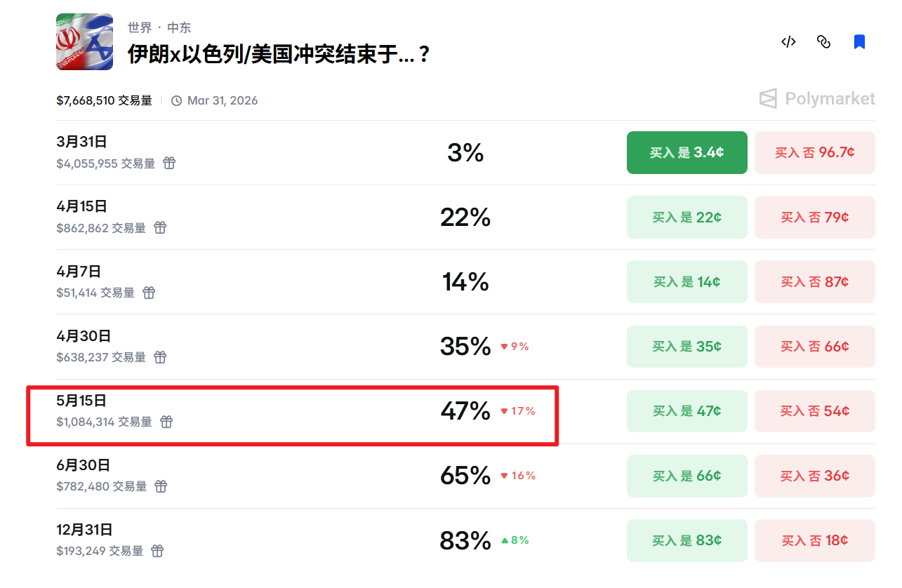
Task: Buy No at 36¢ for 6月30日
Action: click(814, 476)
